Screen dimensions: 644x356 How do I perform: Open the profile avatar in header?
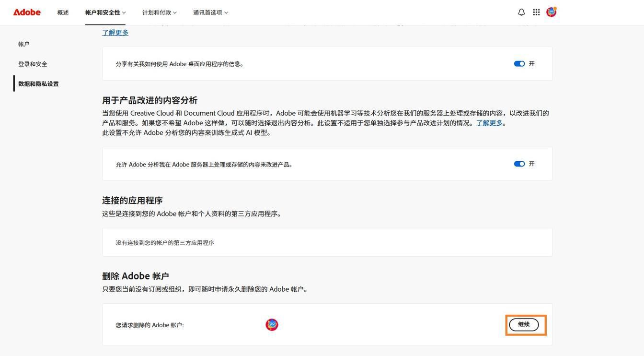(552, 12)
